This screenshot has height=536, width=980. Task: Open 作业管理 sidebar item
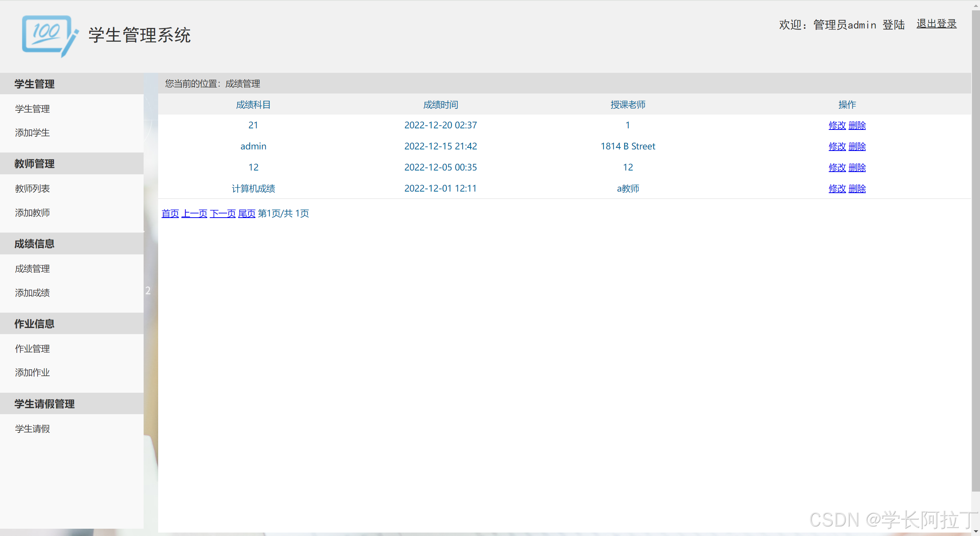[33, 349]
